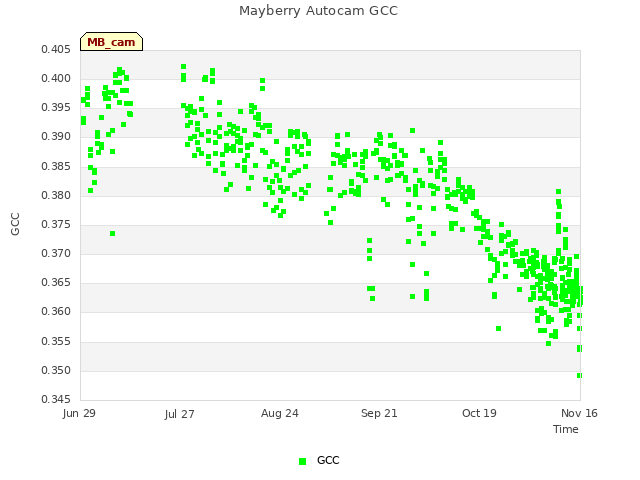Click the 0.365 y-axis value
The width and height of the screenshot is (640, 480).
tap(56, 282)
